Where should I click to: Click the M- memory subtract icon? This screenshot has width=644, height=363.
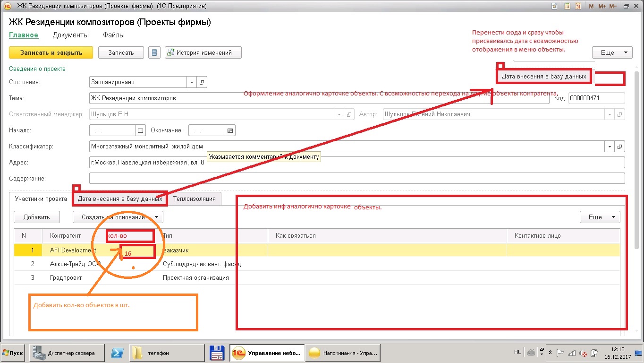(613, 6)
